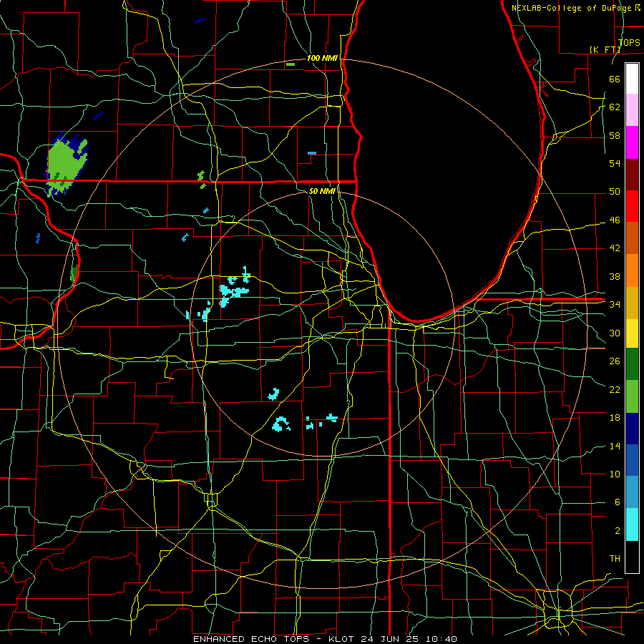The width and height of the screenshot is (644, 644).
Task: Select the "30" legend value
Action: click(x=615, y=333)
